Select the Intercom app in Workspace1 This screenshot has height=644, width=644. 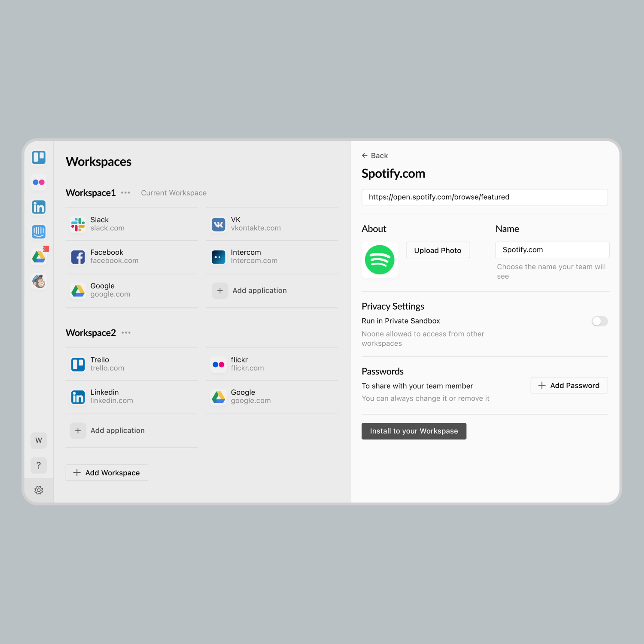coord(272,257)
